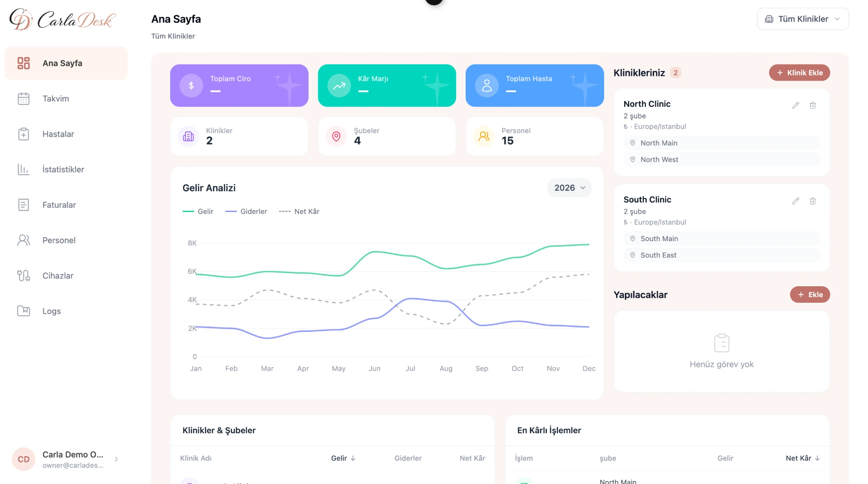Open the Tüm Klinikler clinic selector dropdown
The image size is (868, 484).
[x=803, y=19]
